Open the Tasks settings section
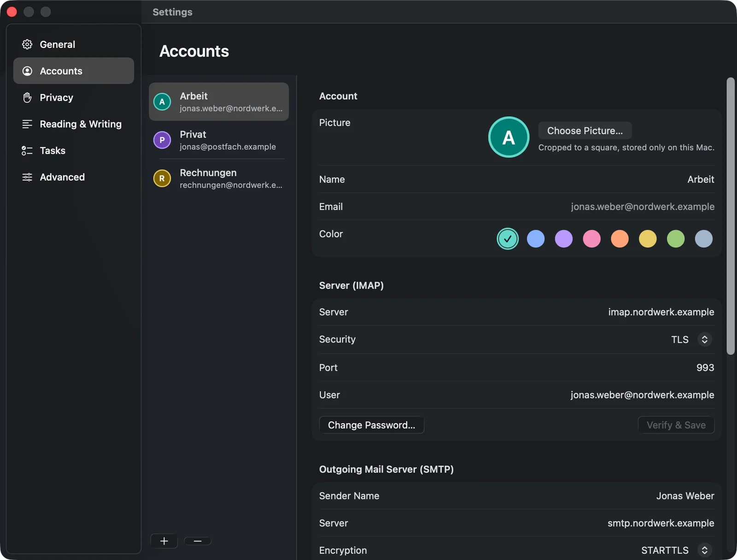This screenshot has width=737, height=560. pos(74,151)
